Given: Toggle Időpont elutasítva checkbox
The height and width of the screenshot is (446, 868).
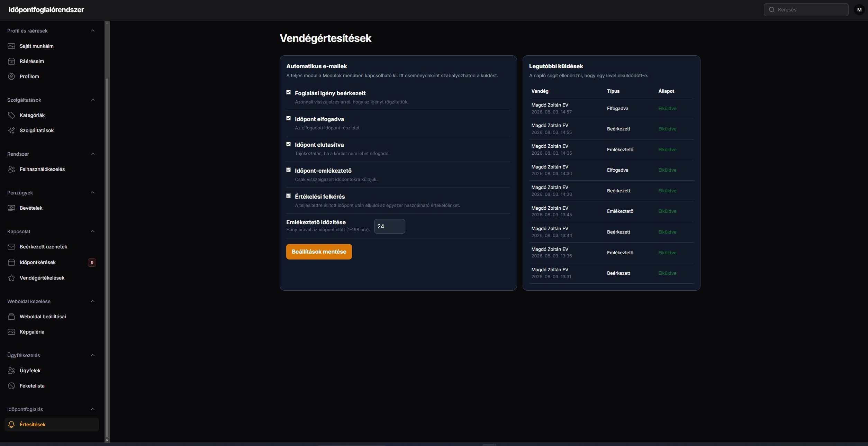Looking at the screenshot, I should coord(288,144).
